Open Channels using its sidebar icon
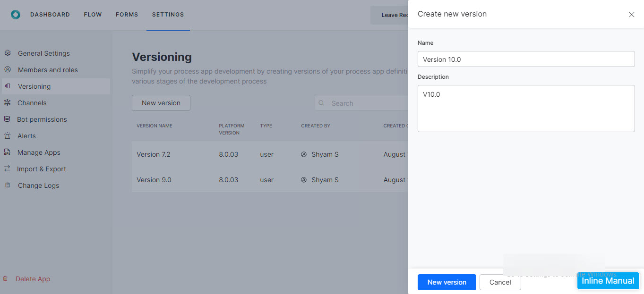The image size is (644, 294). pyautogui.click(x=8, y=102)
